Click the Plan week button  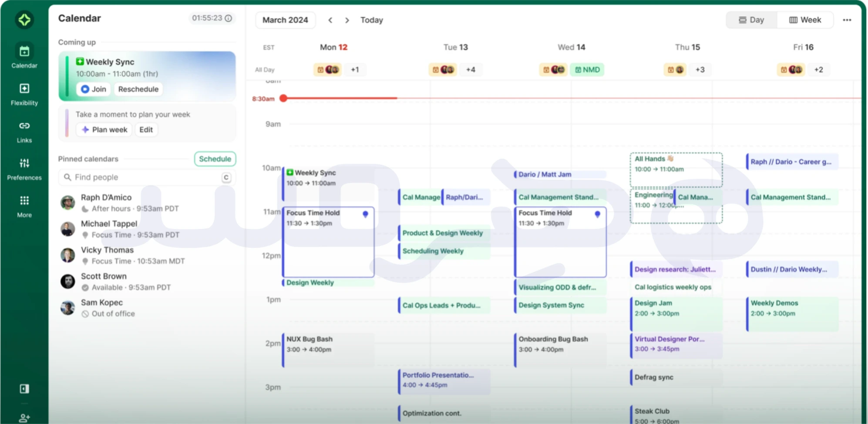[x=104, y=130]
